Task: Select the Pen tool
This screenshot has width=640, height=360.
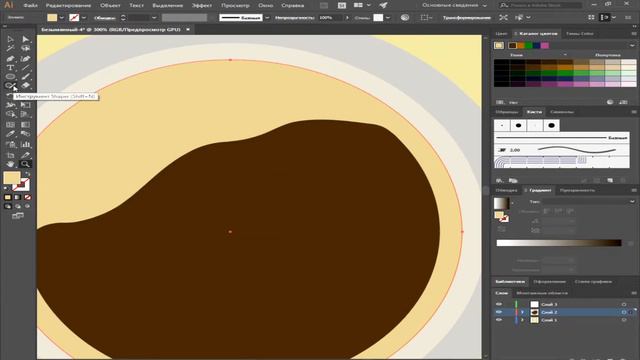Action: point(10,58)
